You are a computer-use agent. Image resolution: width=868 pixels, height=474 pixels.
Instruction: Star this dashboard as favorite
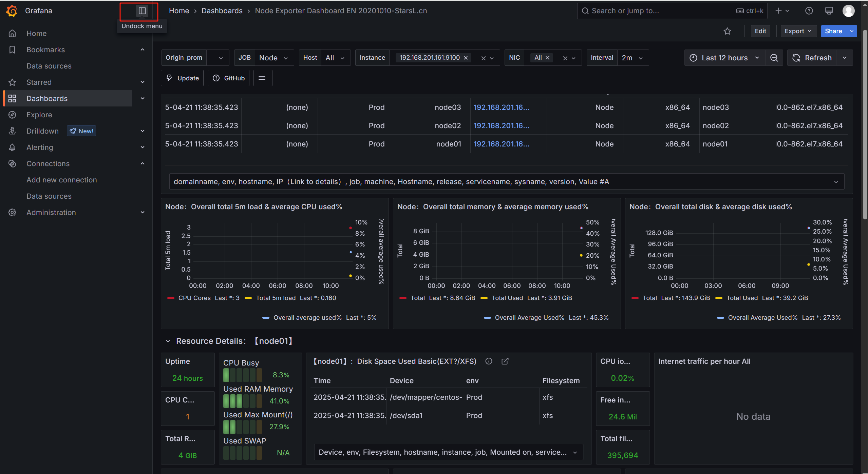[727, 31]
